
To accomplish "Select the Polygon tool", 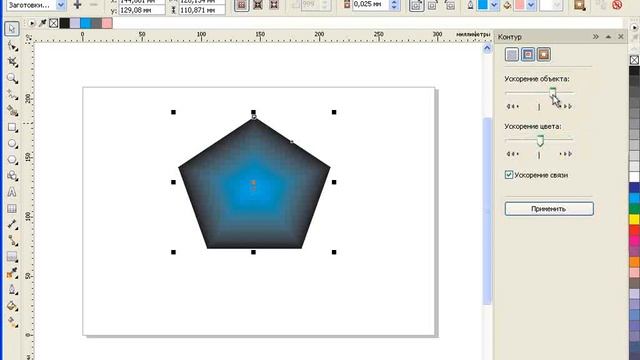I will click(12, 160).
